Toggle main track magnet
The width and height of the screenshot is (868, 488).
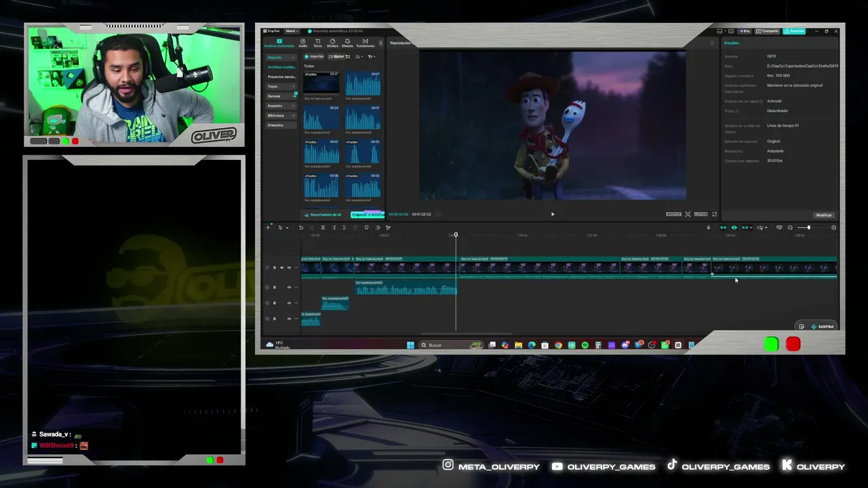tap(723, 228)
